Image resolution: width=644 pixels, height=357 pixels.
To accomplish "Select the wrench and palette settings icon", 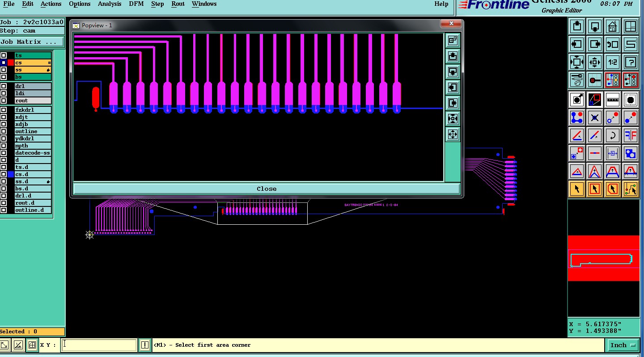I will tap(577, 80).
